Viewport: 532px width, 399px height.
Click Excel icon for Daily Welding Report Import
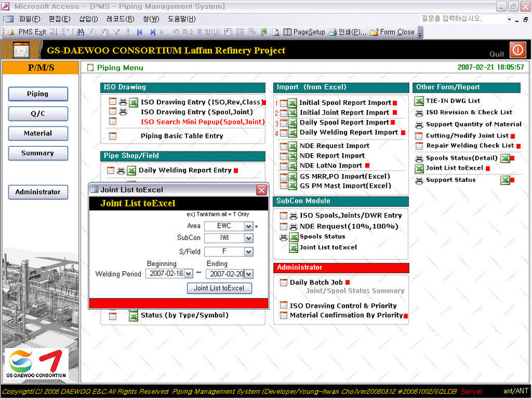(x=292, y=133)
